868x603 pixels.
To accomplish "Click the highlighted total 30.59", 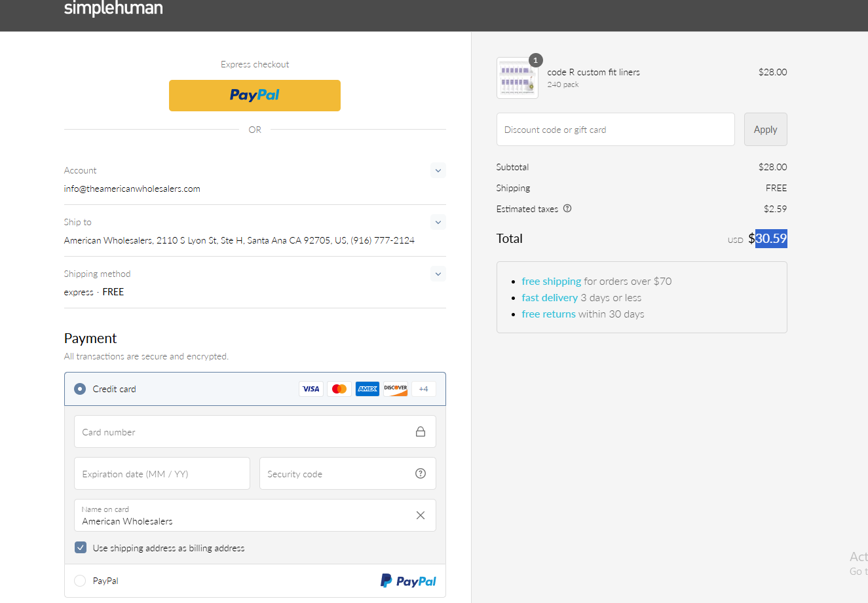I will click(771, 238).
